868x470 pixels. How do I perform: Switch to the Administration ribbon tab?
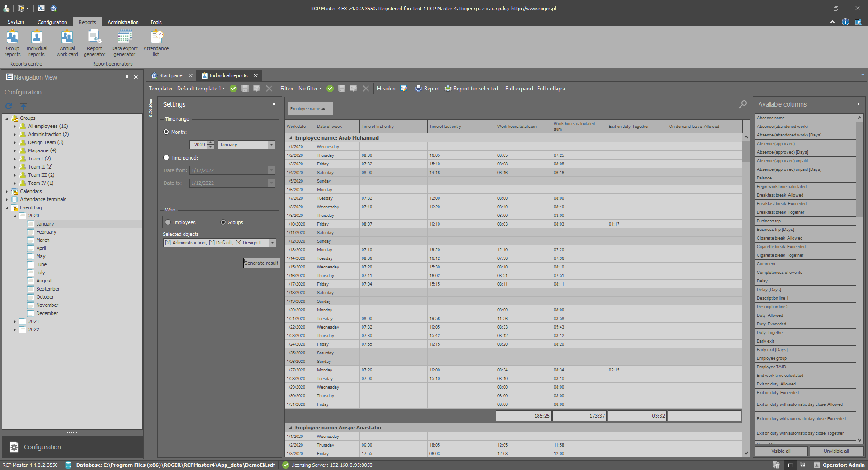[x=123, y=22]
